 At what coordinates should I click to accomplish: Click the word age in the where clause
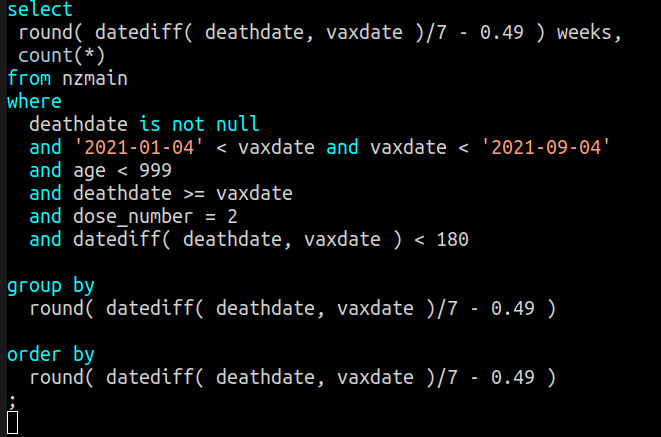[84, 170]
